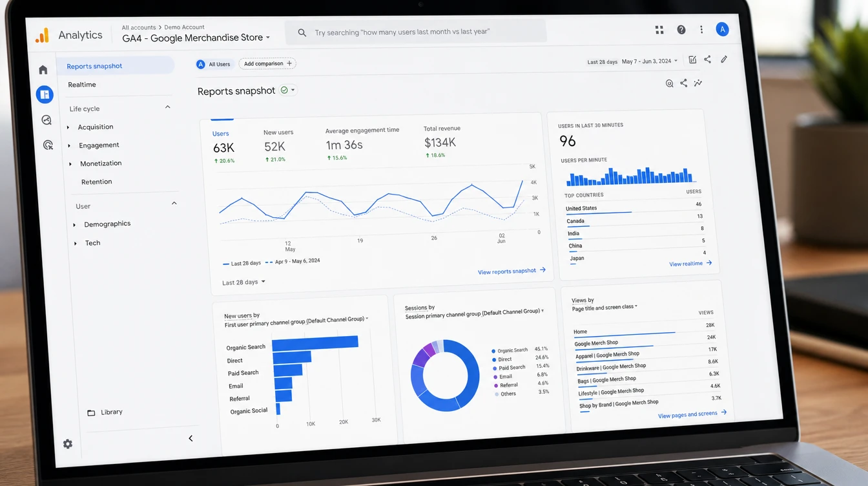Open the Insights icon under date range
This screenshot has width=868, height=486.
pyautogui.click(x=670, y=83)
